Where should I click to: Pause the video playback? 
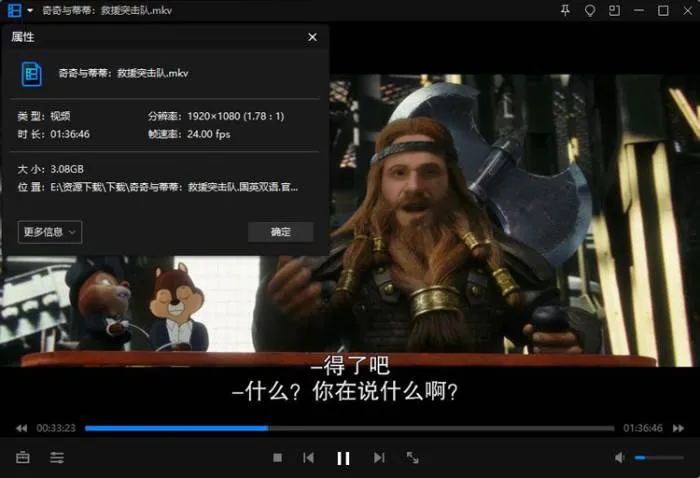(343, 458)
